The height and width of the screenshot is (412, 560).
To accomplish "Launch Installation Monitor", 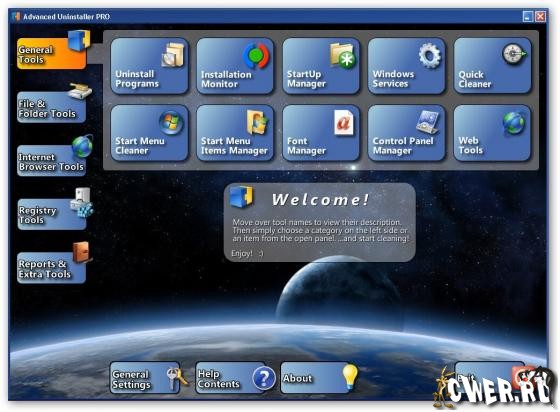I will (235, 66).
